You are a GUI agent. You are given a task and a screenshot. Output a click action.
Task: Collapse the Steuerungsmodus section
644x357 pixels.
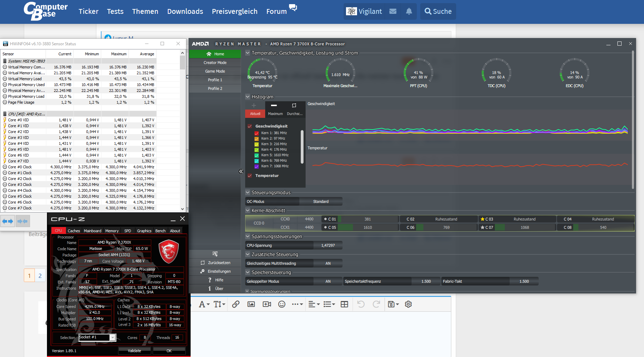coord(248,192)
